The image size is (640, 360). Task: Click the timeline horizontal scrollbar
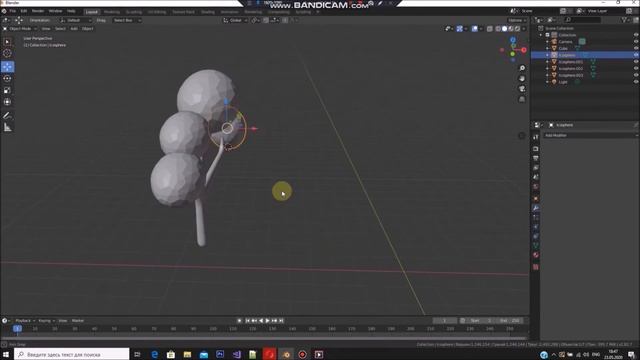264,338
